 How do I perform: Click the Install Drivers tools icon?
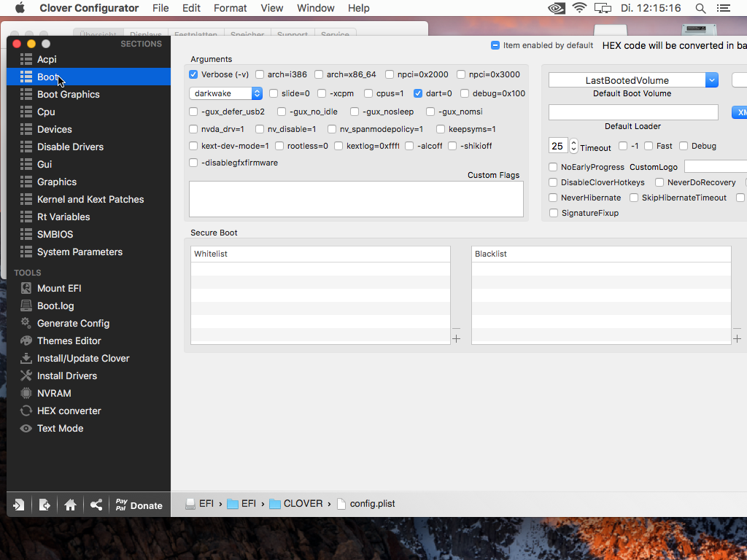click(x=26, y=376)
